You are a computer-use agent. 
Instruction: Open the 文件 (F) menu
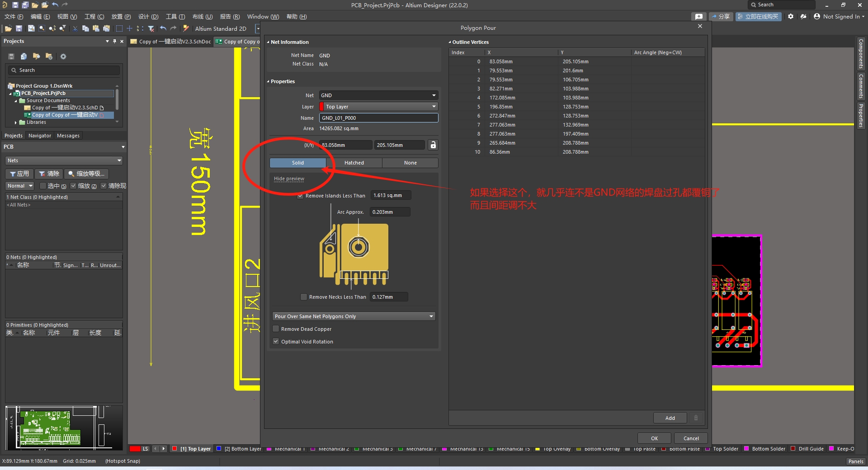point(14,17)
